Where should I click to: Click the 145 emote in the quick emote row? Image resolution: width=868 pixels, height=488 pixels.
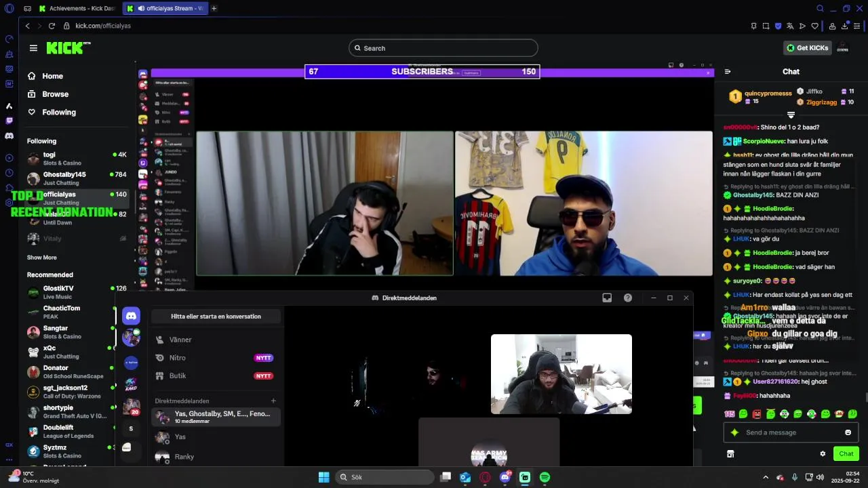[729, 413]
